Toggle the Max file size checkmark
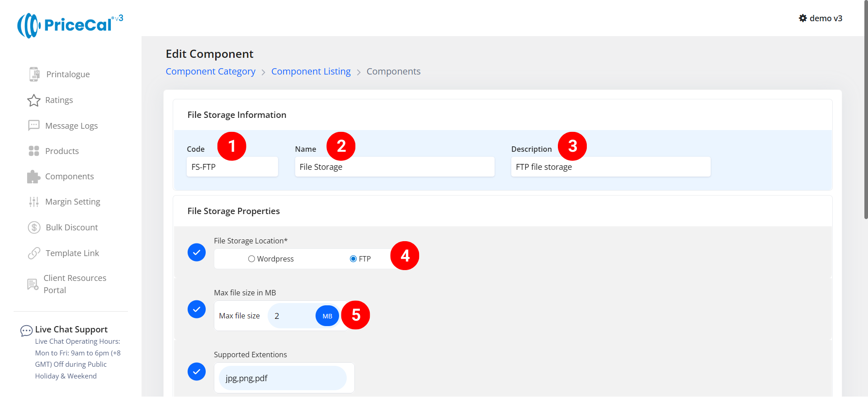This screenshot has height=397, width=868. pos(197,309)
